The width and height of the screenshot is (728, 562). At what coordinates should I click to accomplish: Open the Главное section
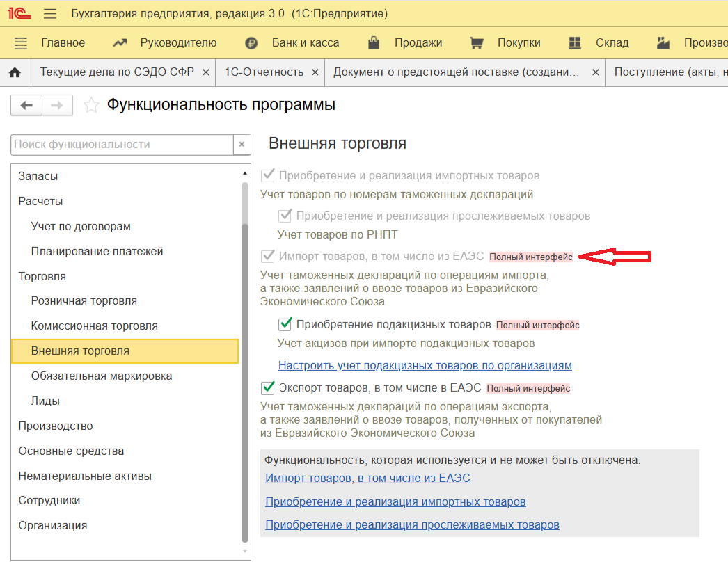point(63,42)
